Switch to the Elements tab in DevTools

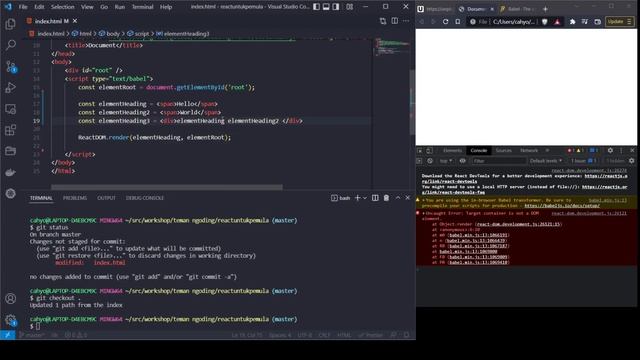[452, 151]
